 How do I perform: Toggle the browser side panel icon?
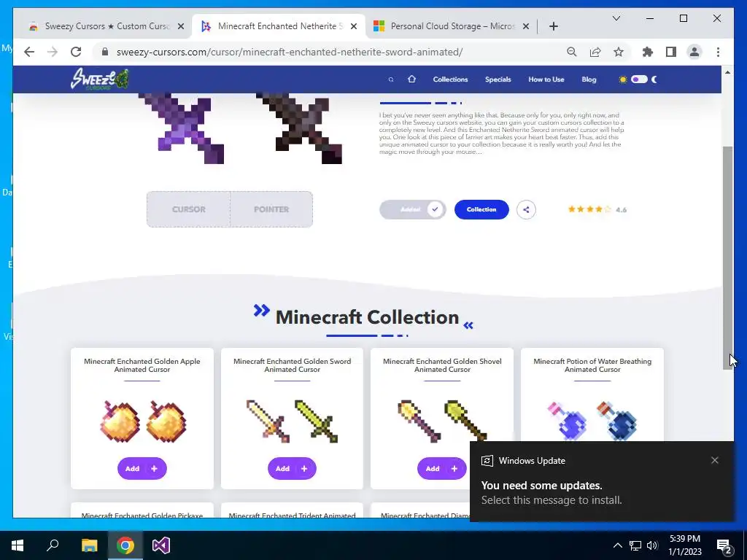[671, 52]
